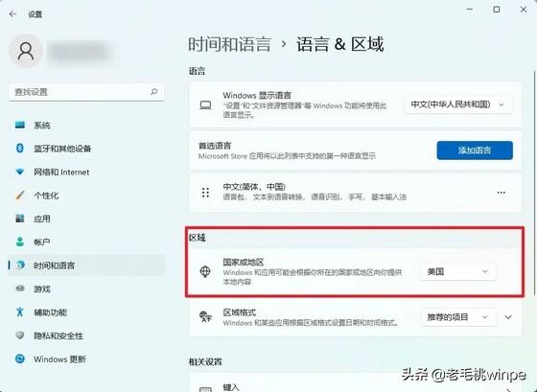537x392 pixels.
Task: Open 应用 settings category
Action: click(x=86, y=219)
